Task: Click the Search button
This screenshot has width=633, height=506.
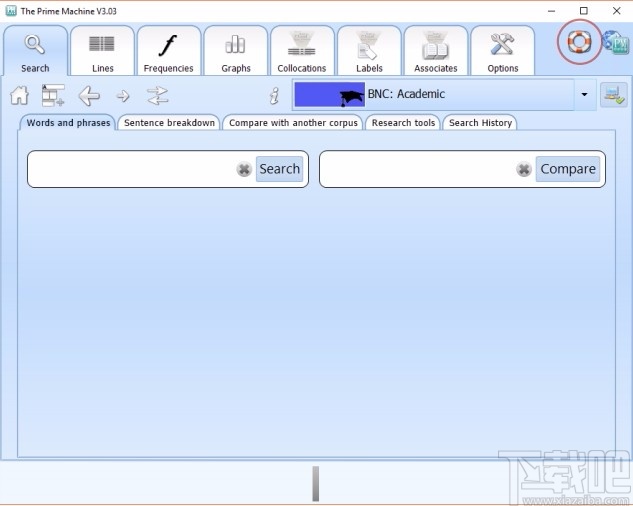Action: [x=279, y=169]
